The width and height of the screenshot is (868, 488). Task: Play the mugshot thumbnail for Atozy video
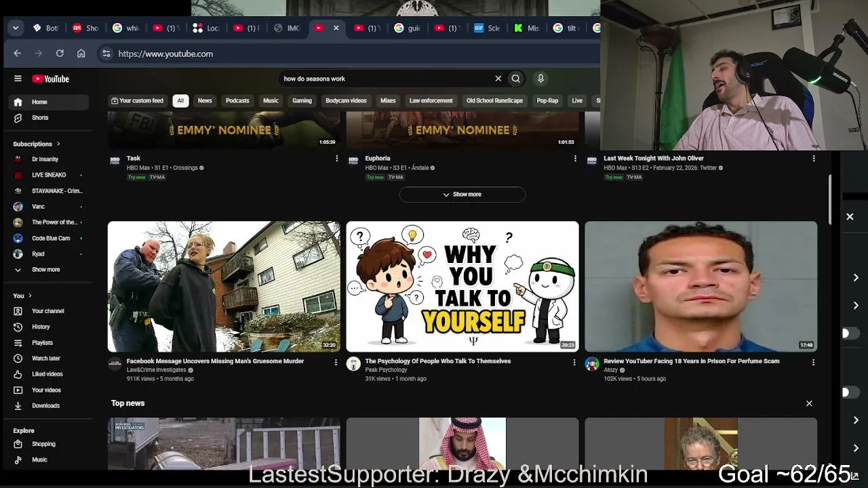tap(701, 287)
